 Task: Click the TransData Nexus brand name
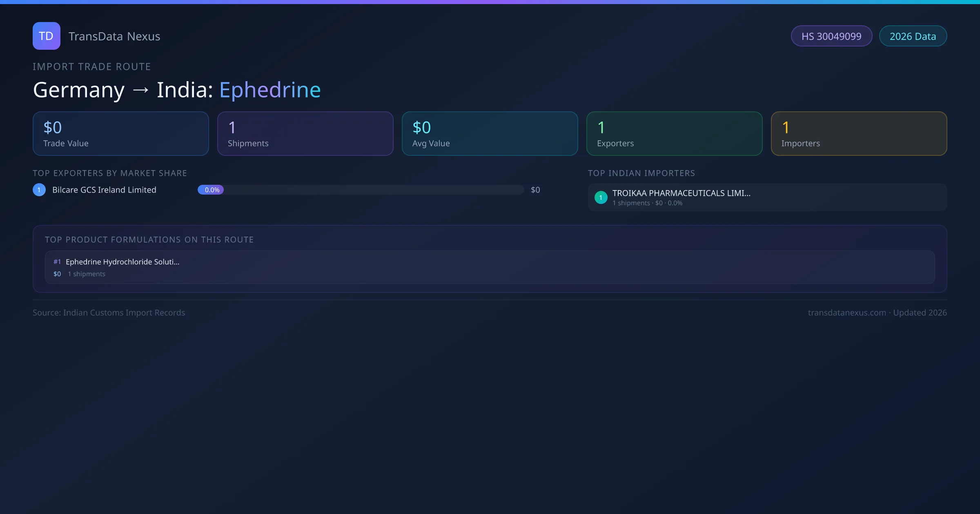(x=114, y=36)
